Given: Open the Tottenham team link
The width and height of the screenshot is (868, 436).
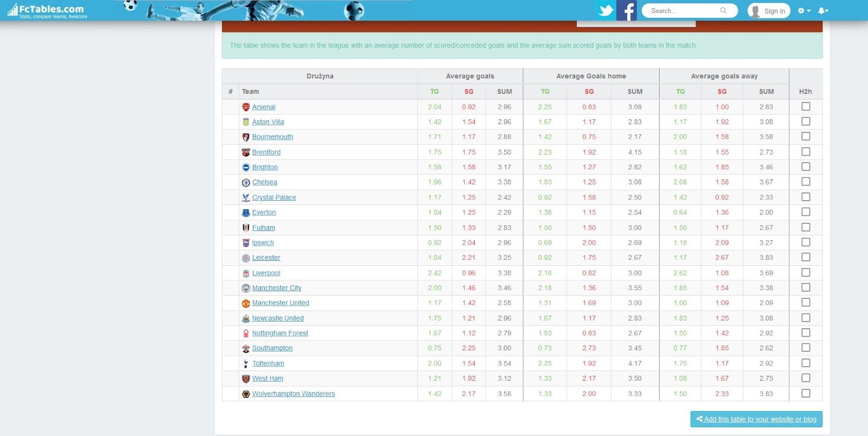Looking at the screenshot, I should [x=268, y=363].
